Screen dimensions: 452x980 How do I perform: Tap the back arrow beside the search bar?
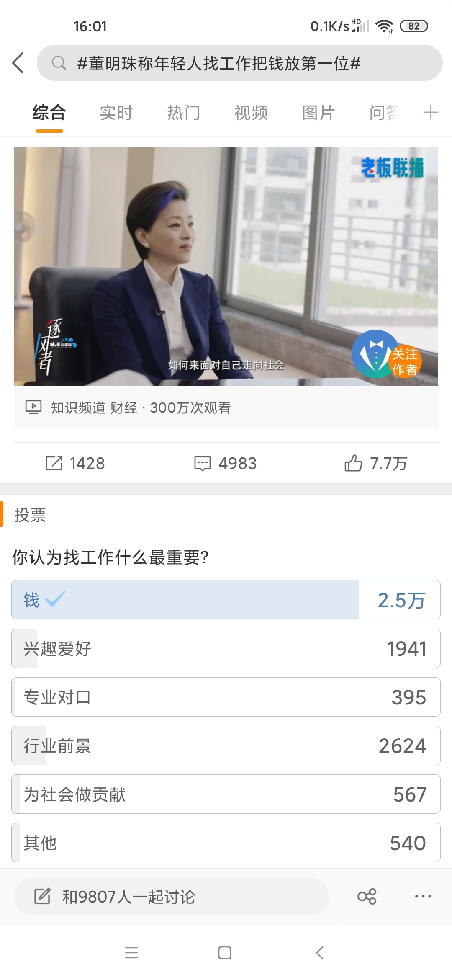(x=18, y=63)
